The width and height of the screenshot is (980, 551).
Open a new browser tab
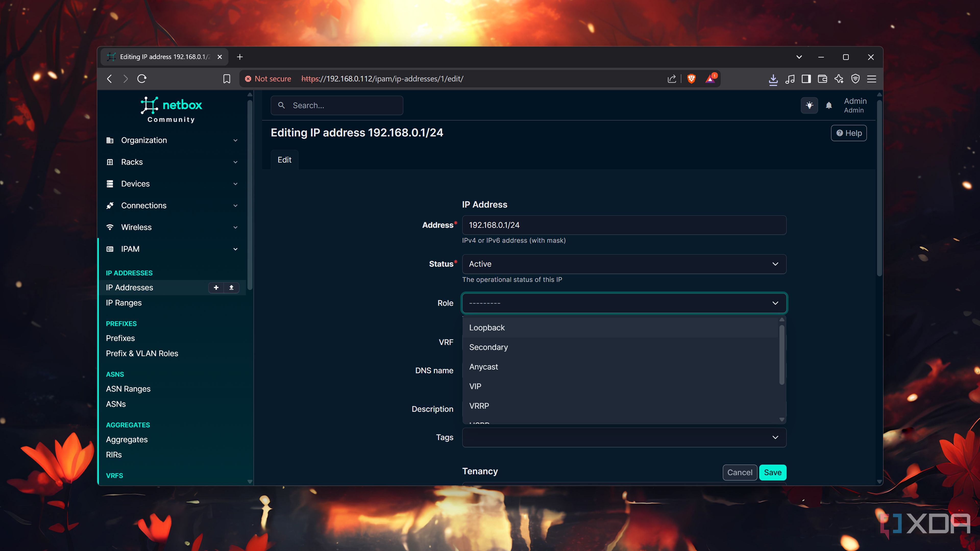click(240, 57)
